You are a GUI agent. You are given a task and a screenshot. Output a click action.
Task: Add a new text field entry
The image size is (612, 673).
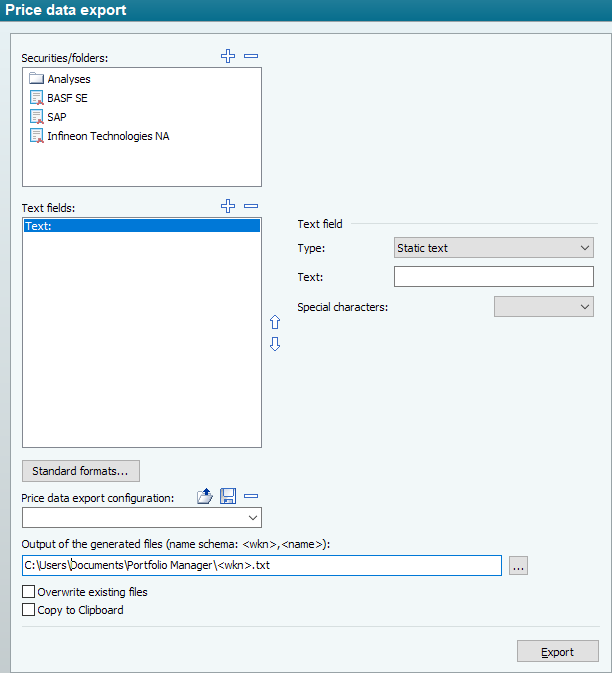pyautogui.click(x=228, y=207)
